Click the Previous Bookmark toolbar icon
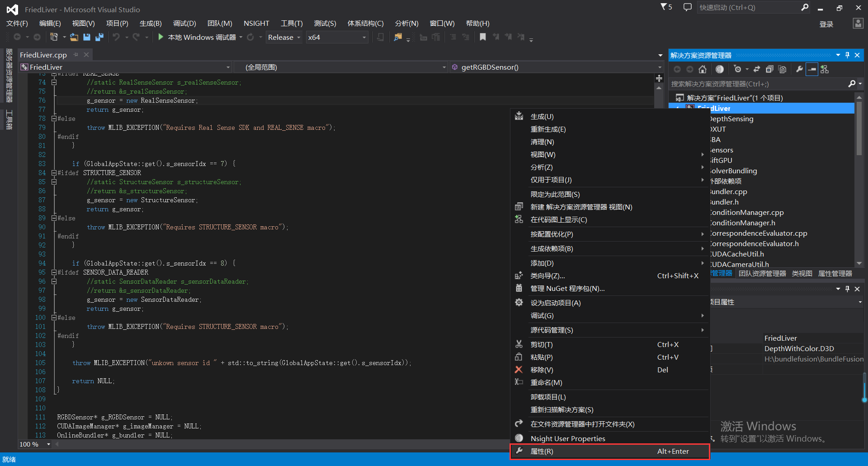The height and width of the screenshot is (466, 868). click(x=496, y=37)
